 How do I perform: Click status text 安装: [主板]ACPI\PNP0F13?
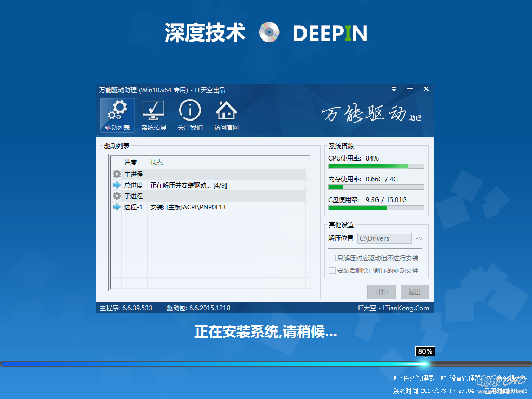click(188, 207)
